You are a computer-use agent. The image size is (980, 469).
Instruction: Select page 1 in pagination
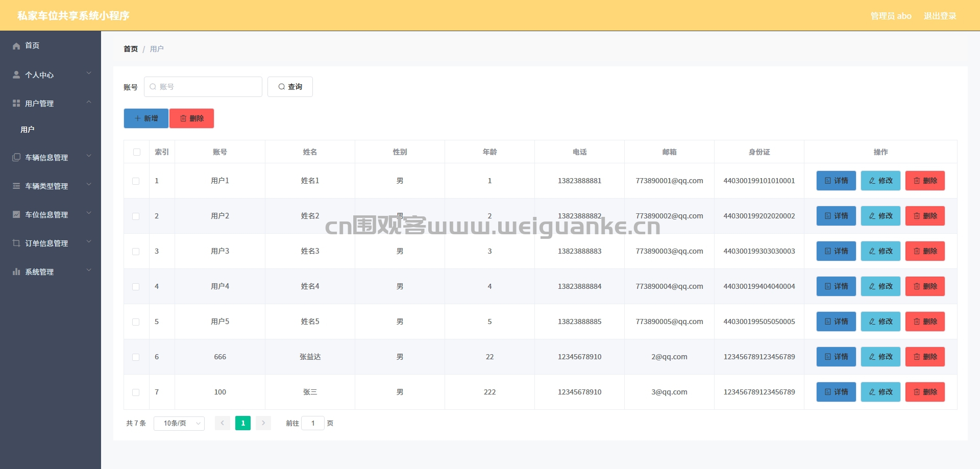click(243, 423)
